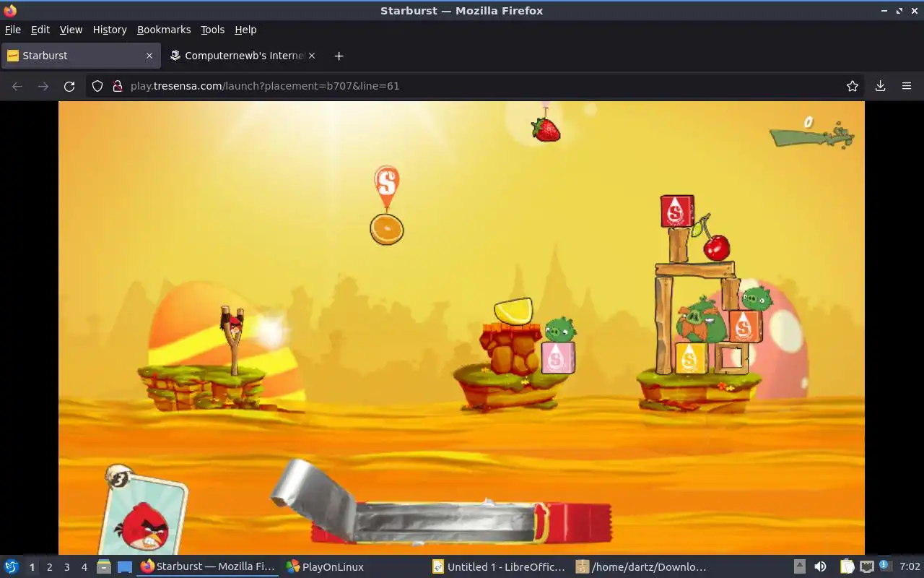Click the show desktop taskbar icon
Viewport: 924px width, 578px height.
124,567
